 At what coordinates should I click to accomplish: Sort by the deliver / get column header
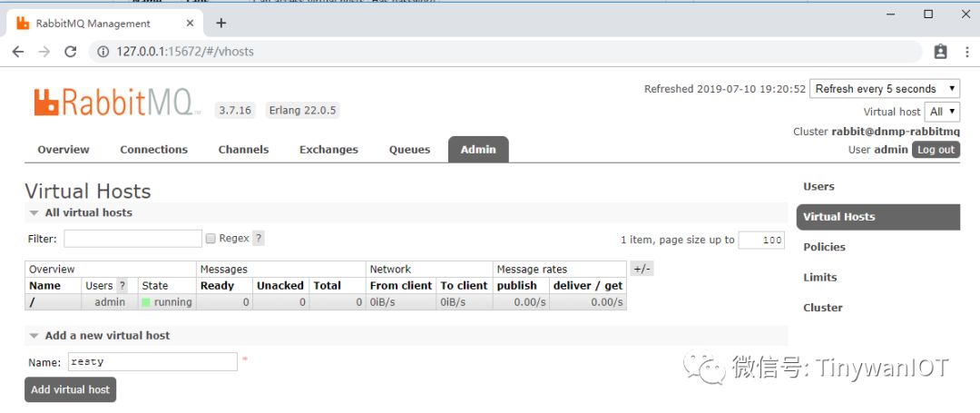587,286
